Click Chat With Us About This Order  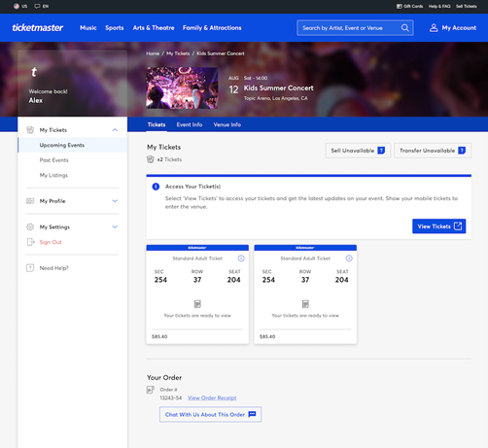[x=210, y=414]
